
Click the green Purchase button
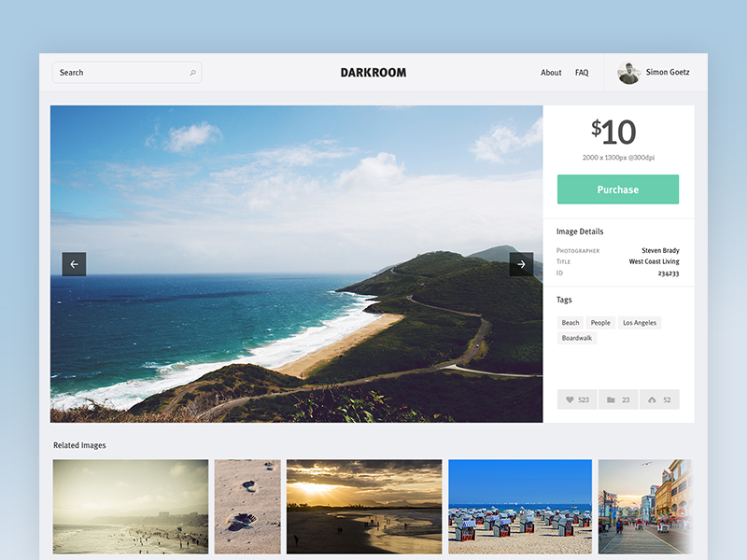[618, 189]
